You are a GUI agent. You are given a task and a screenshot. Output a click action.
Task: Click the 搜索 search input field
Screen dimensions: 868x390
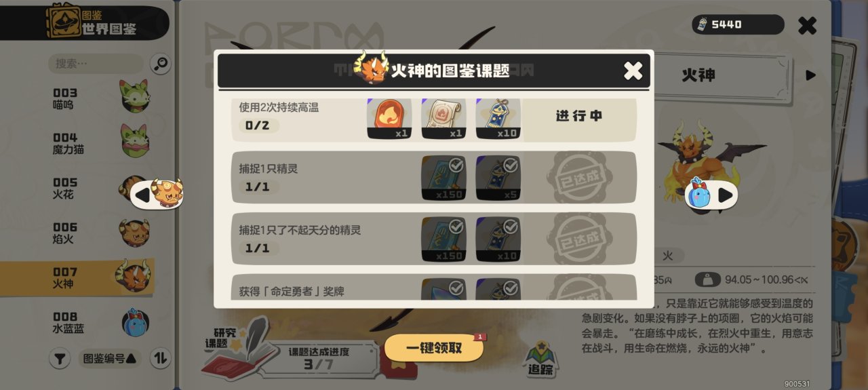96,64
